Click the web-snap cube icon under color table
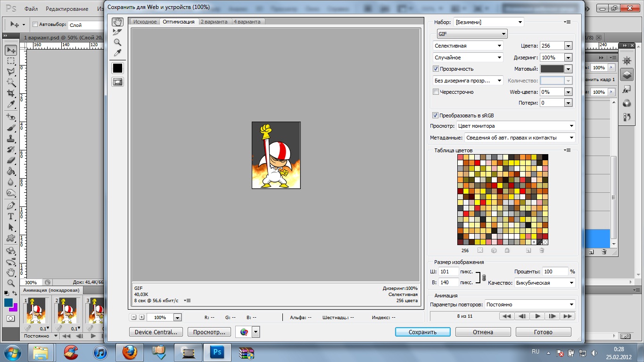644x362 pixels. pyautogui.click(x=494, y=251)
